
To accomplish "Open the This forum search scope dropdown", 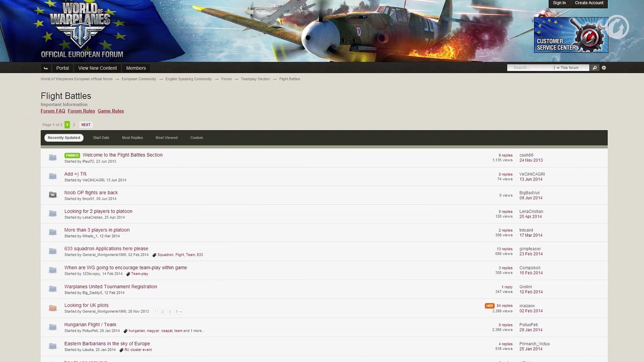I will tap(572, 67).
